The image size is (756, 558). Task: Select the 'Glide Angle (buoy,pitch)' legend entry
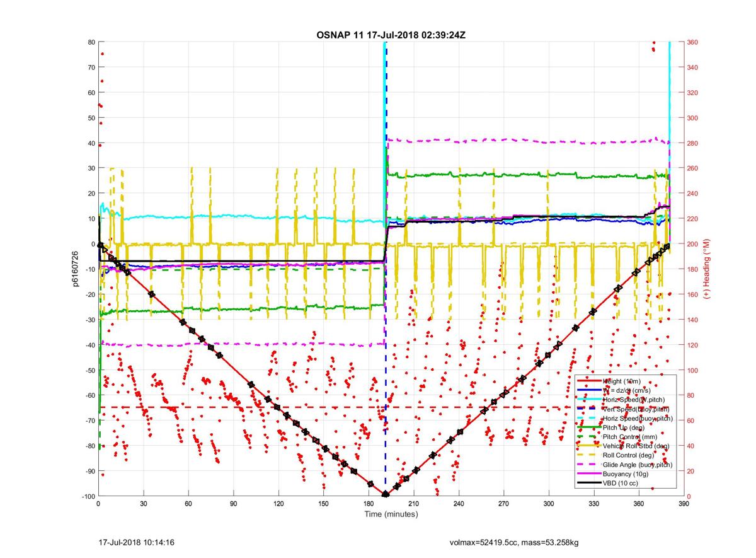[x=638, y=465]
